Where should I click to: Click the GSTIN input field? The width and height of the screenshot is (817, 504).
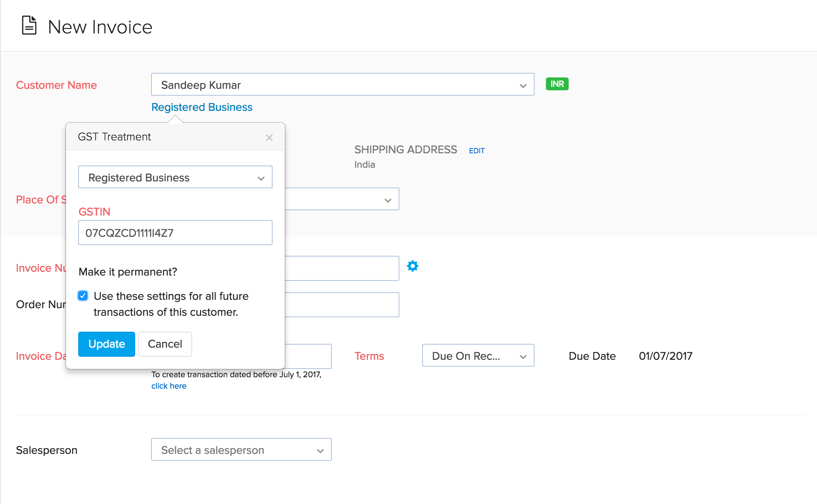pos(175,233)
